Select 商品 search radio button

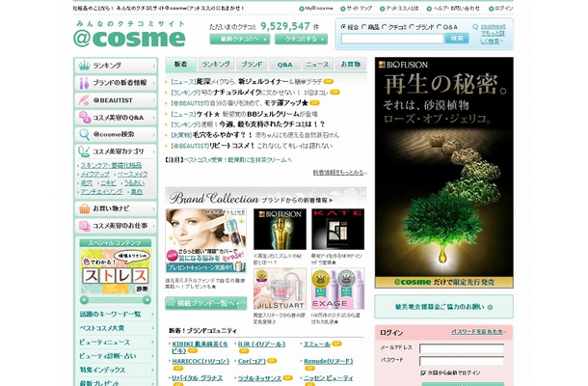363,27
